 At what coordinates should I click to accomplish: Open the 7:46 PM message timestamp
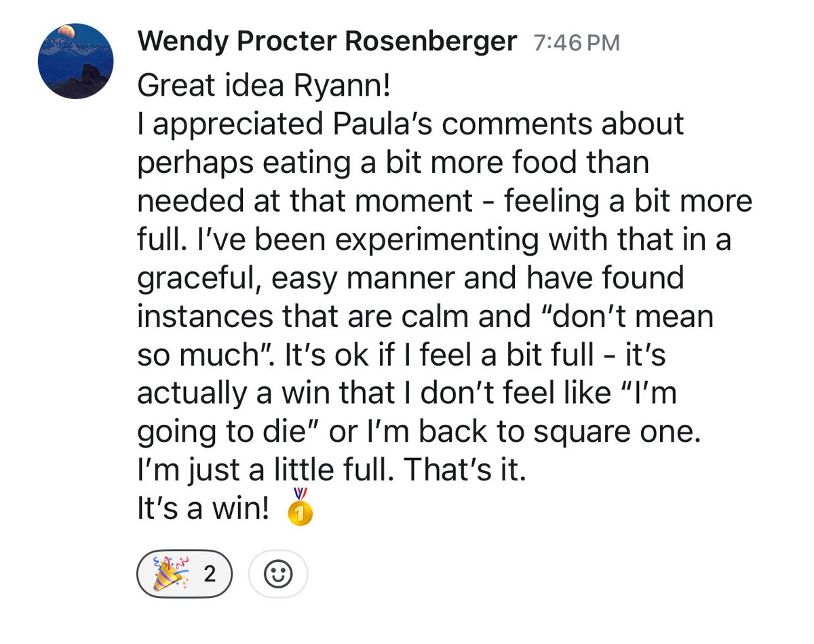[x=577, y=43]
